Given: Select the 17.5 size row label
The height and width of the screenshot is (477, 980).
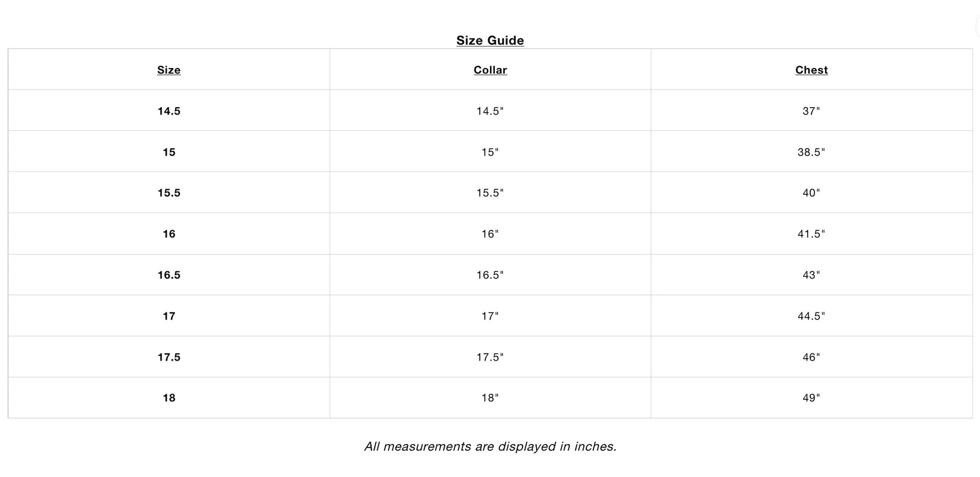Looking at the screenshot, I should (x=168, y=357).
